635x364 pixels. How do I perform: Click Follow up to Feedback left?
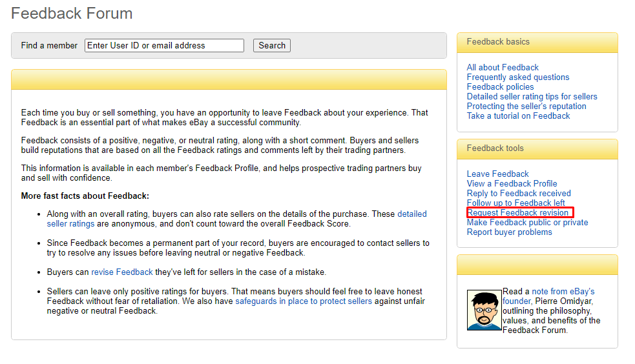point(516,203)
